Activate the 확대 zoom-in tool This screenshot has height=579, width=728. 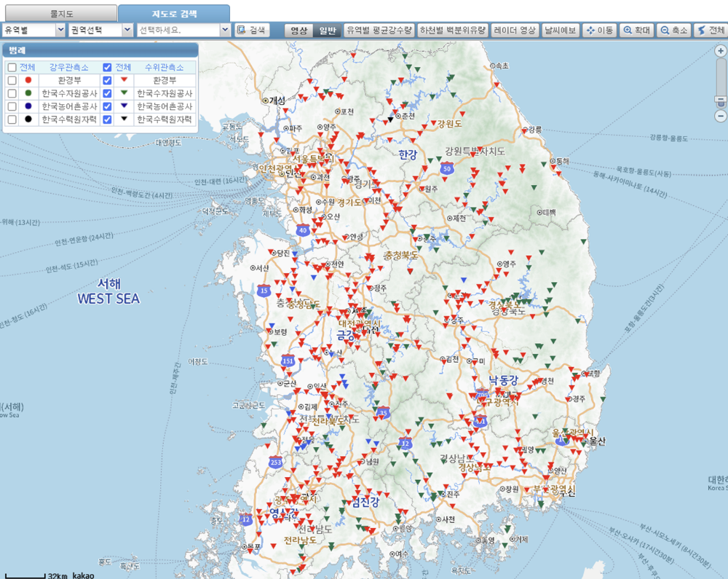tap(637, 30)
